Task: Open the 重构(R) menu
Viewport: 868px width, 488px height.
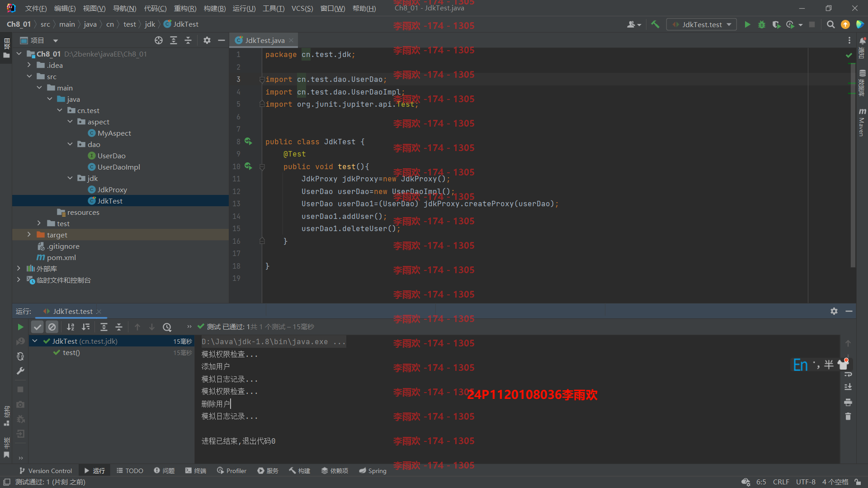Action: [x=185, y=8]
